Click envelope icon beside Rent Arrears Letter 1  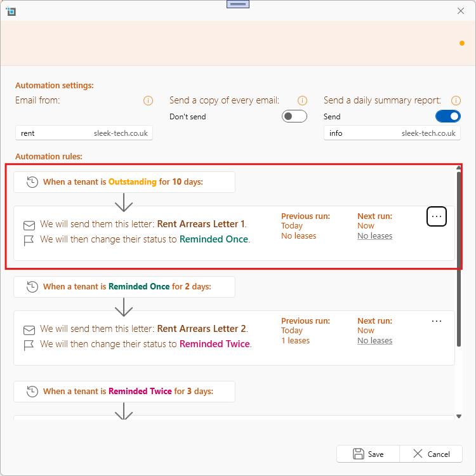pyautogui.click(x=29, y=225)
